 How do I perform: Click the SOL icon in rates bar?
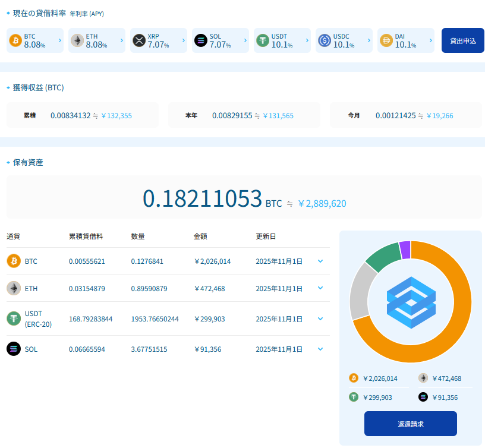click(x=201, y=40)
